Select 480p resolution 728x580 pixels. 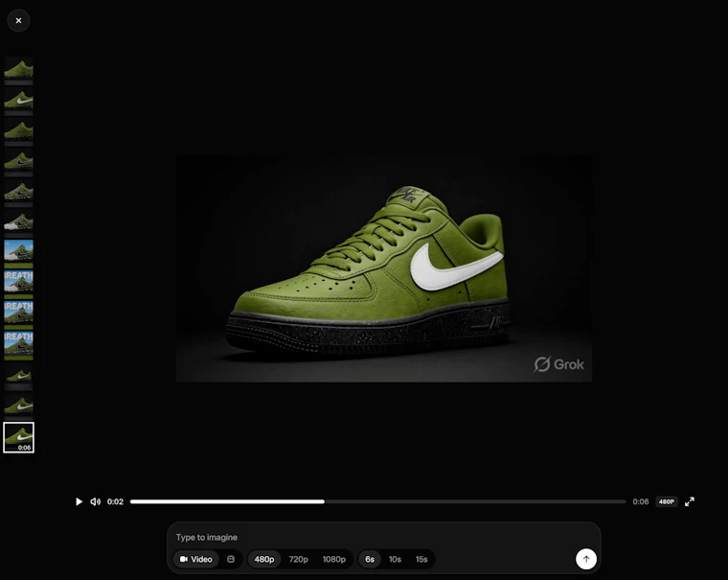click(264, 559)
